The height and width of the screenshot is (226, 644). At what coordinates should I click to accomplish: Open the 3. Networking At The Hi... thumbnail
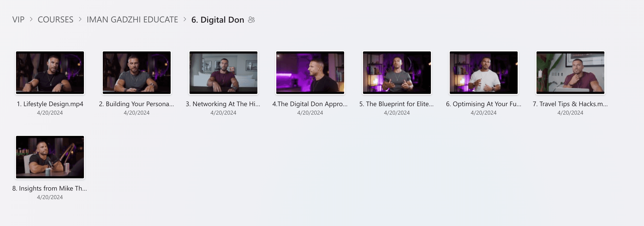click(x=223, y=73)
